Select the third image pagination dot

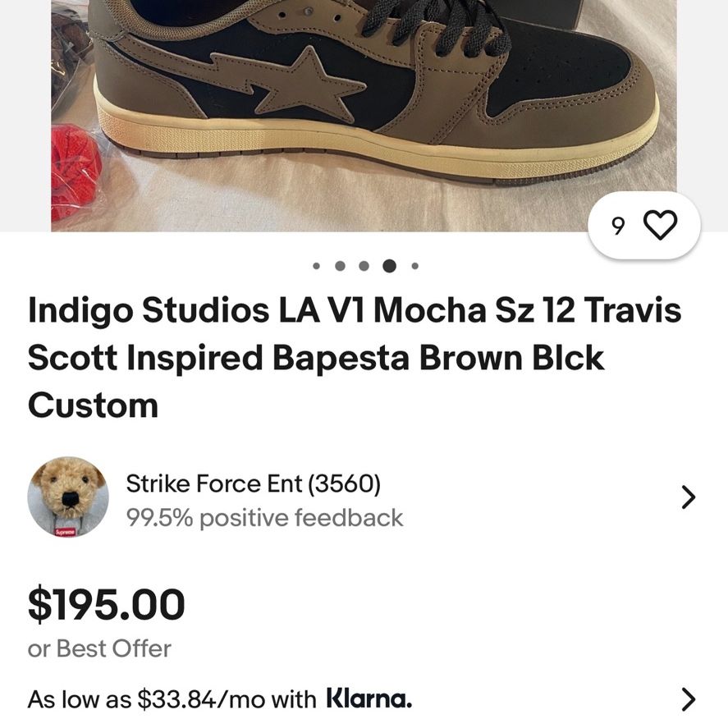click(364, 266)
